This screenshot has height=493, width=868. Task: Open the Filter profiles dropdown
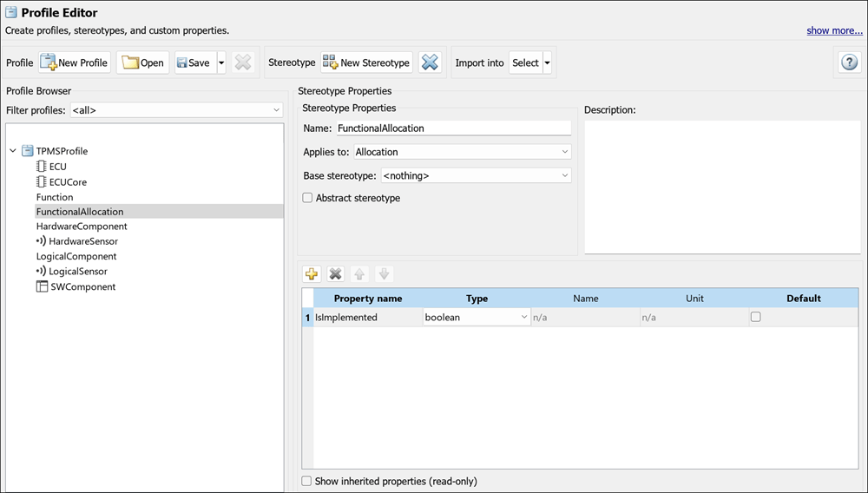pyautogui.click(x=176, y=110)
